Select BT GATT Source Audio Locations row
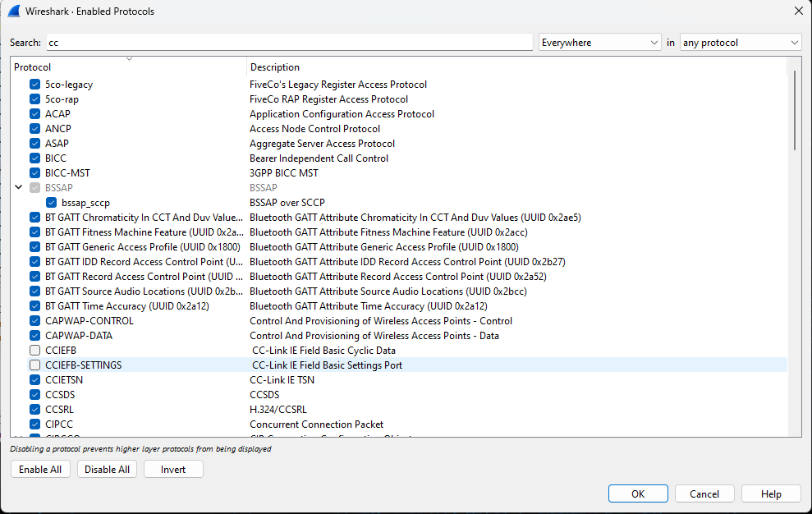The height and width of the screenshot is (514, 812). coord(406,291)
